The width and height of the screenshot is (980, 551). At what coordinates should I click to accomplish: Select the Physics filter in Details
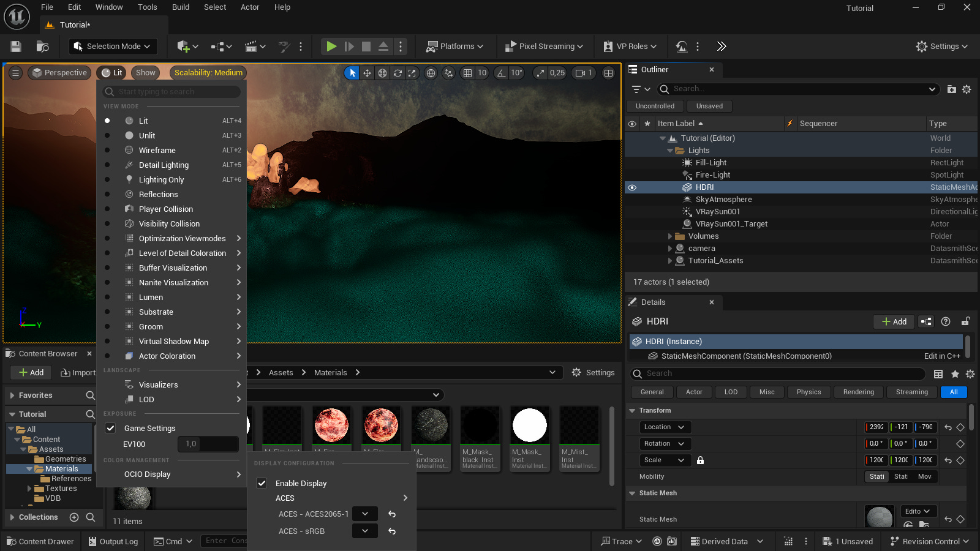tap(809, 392)
